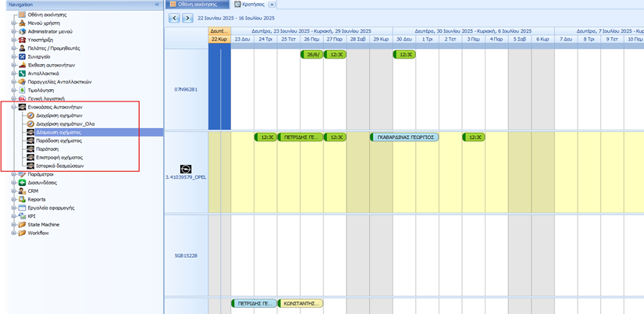Click the Reports folder icon
The height and width of the screenshot is (314, 644).
(x=22, y=199)
